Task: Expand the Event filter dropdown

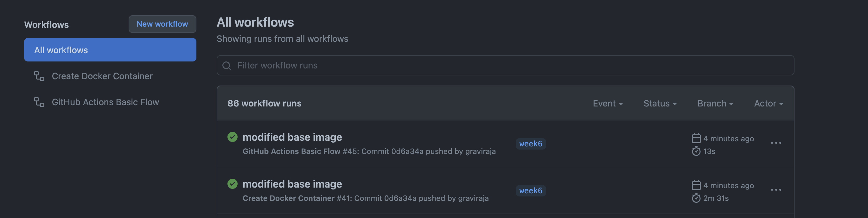Action: pos(608,103)
